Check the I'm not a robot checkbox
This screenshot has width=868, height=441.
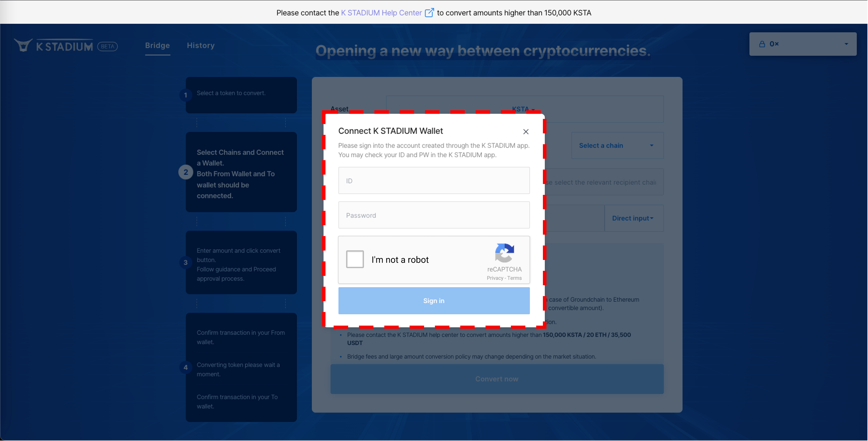355,259
